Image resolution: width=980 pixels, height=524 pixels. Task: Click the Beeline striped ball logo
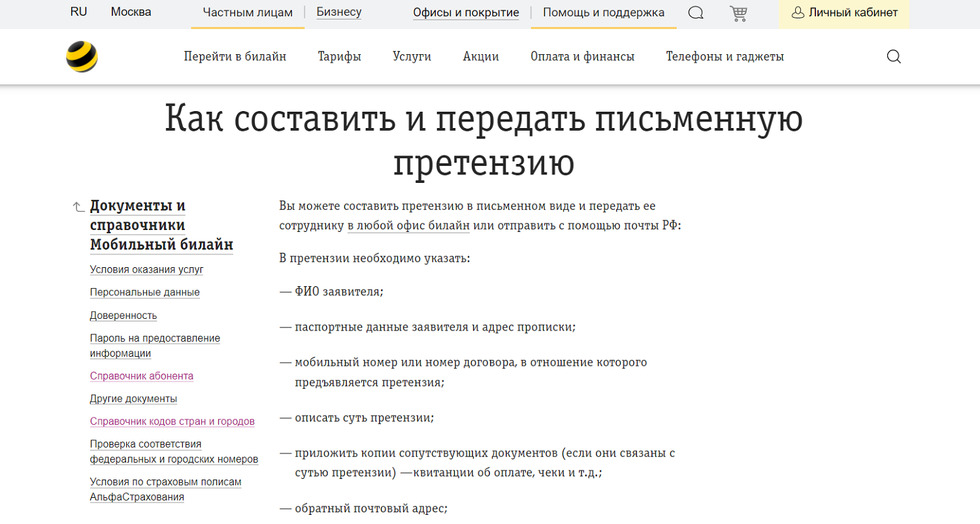(x=82, y=57)
